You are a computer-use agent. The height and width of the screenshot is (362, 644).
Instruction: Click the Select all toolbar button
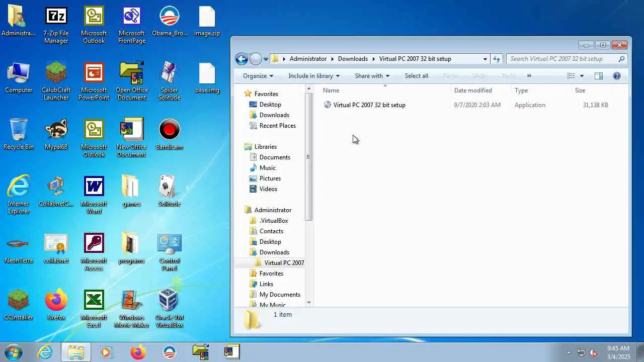click(417, 76)
